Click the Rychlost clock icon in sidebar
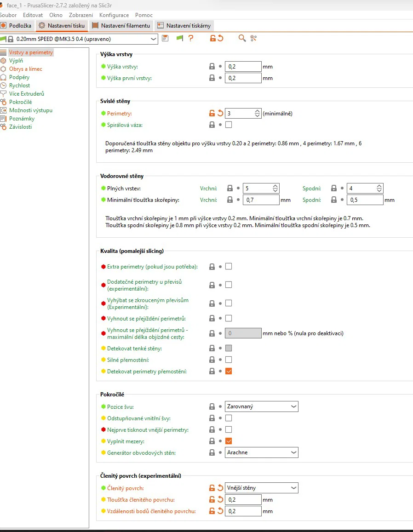Image resolution: width=413 pixels, height=532 pixels. point(3,86)
